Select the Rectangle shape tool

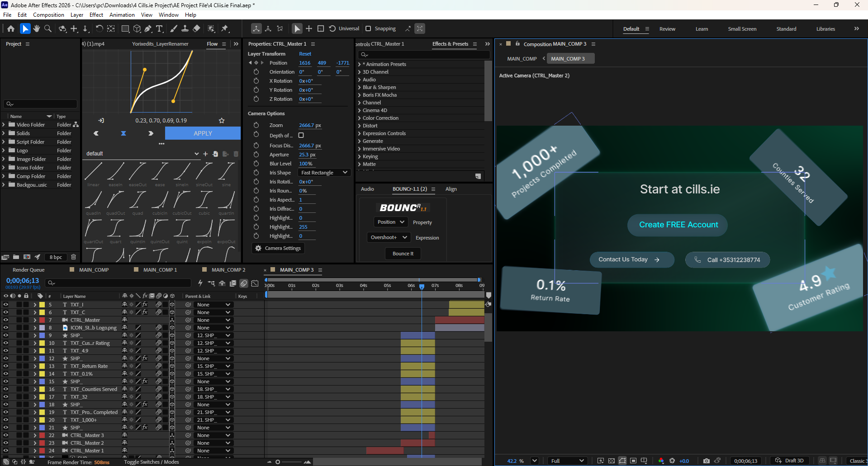click(125, 28)
